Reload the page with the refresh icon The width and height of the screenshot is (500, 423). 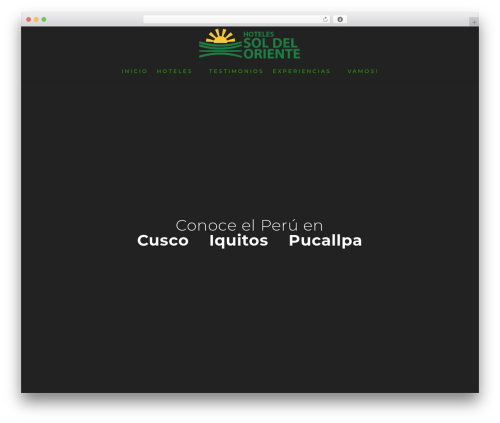(325, 19)
